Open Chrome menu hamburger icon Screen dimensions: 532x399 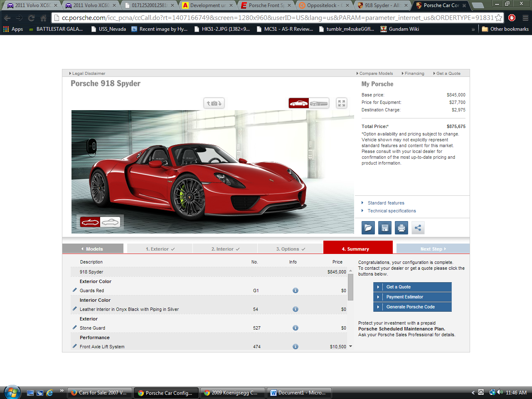point(525,18)
